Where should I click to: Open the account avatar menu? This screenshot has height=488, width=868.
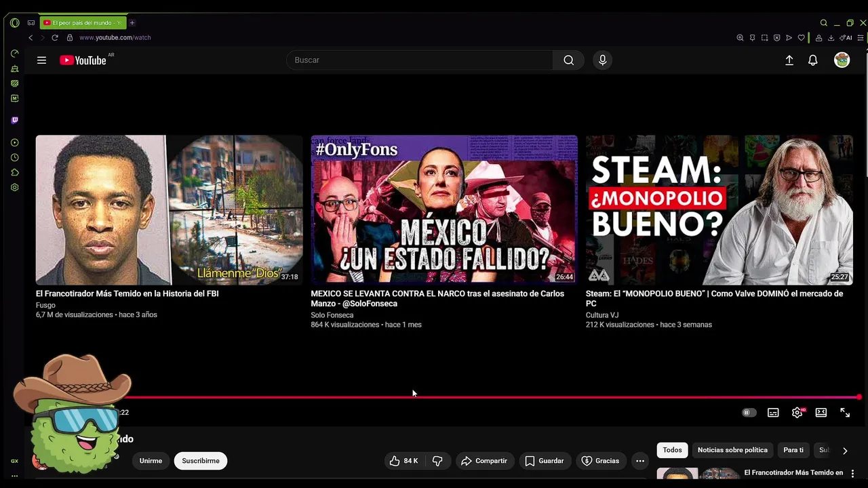coord(842,60)
